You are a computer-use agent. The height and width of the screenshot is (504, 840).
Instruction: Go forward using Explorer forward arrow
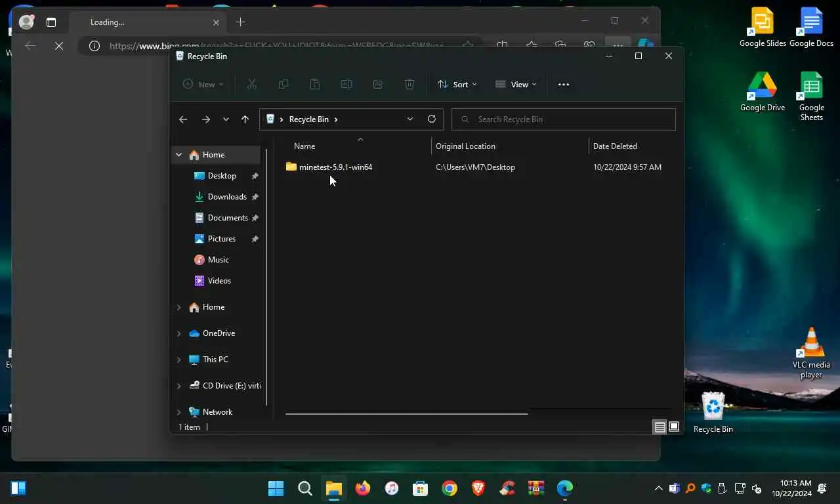click(206, 119)
